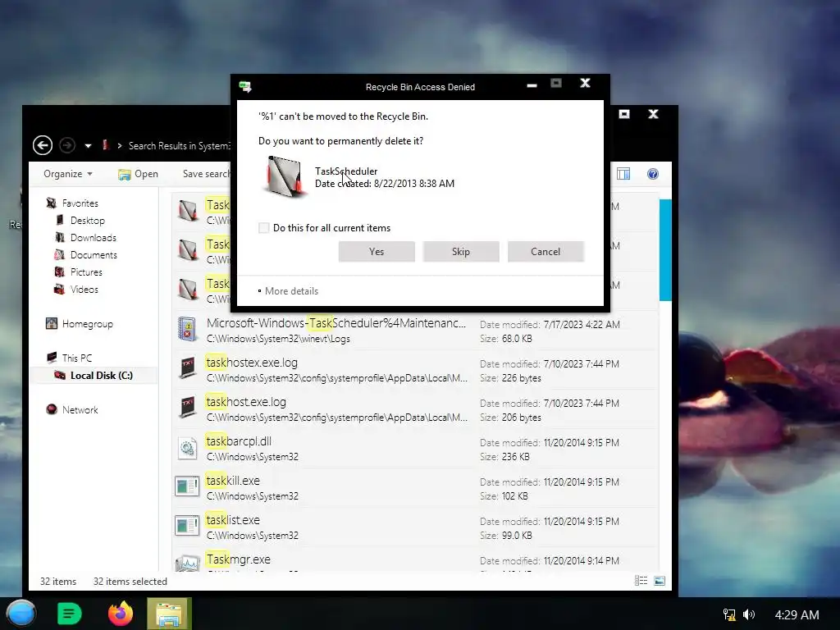Click the taskhostex.exe.log file icon
The width and height of the screenshot is (840, 630).
click(x=188, y=368)
